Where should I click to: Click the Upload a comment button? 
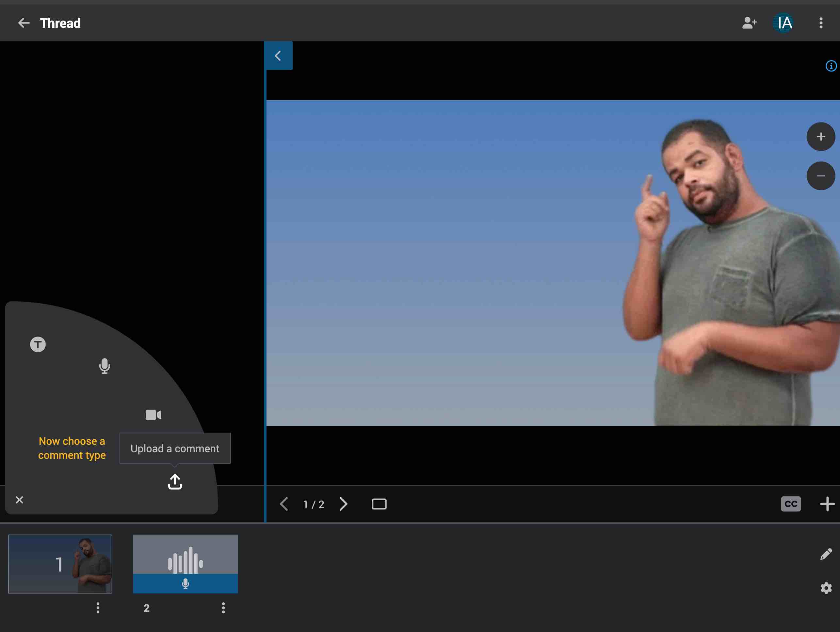point(175,448)
